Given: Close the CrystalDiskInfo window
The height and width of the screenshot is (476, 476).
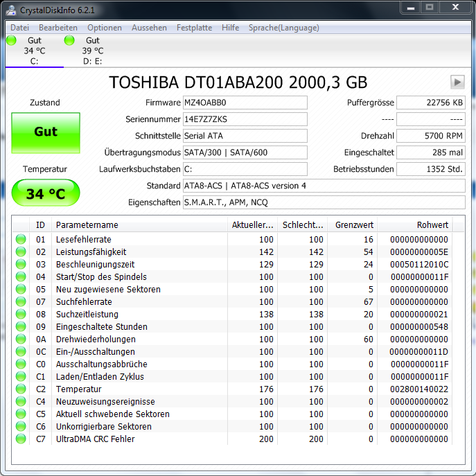Looking at the screenshot, I should point(455,8).
